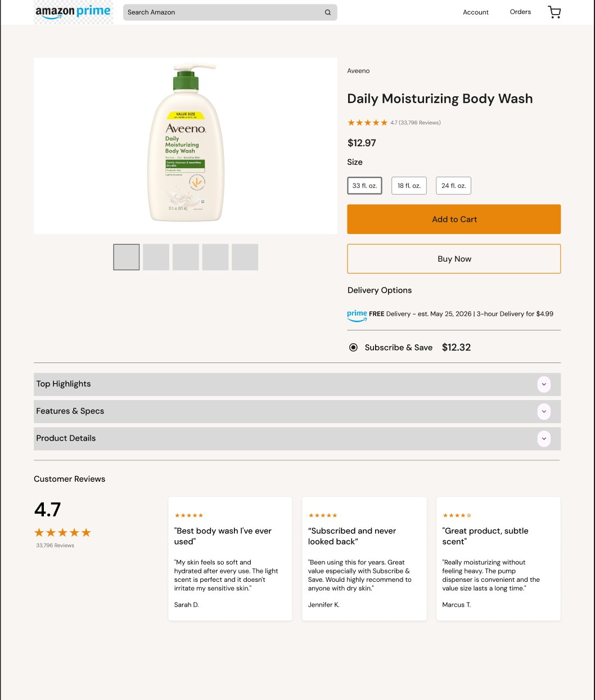Open the Orders page

pyautogui.click(x=520, y=12)
